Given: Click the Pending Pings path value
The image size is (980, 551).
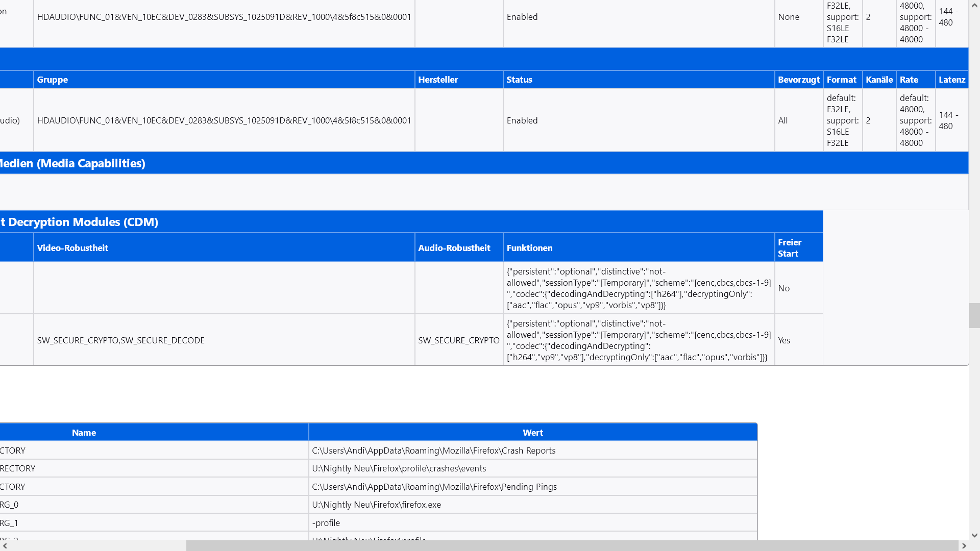Looking at the screenshot, I should point(434,487).
